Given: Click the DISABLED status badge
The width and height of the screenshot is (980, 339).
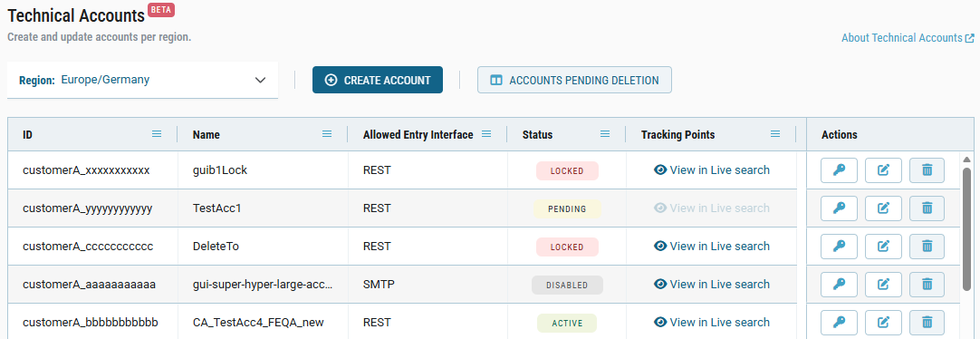Looking at the screenshot, I should point(567,286).
